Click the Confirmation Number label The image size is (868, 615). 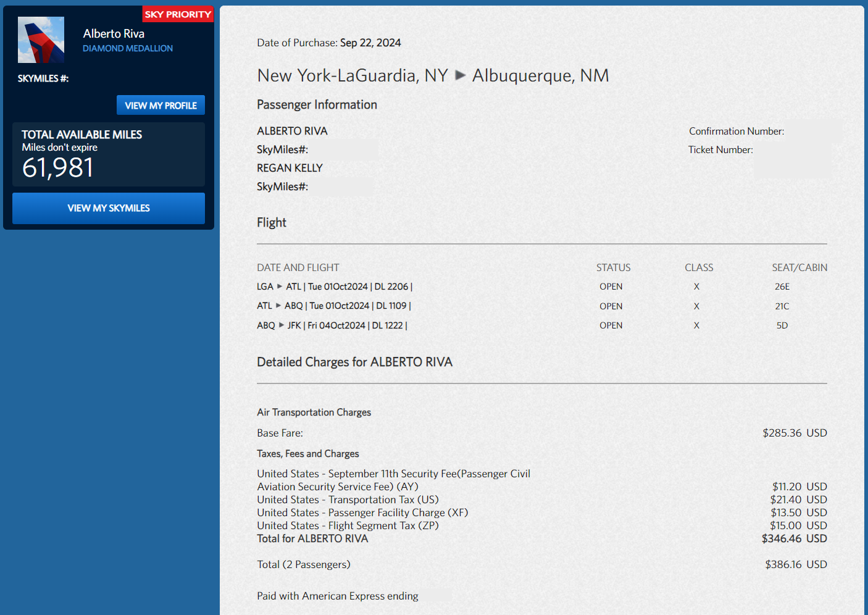coord(737,131)
